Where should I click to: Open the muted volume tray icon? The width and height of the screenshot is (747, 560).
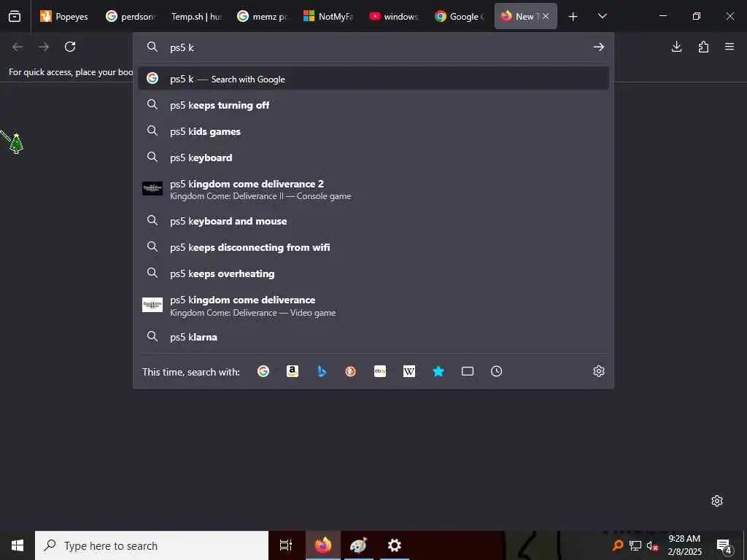click(653, 545)
